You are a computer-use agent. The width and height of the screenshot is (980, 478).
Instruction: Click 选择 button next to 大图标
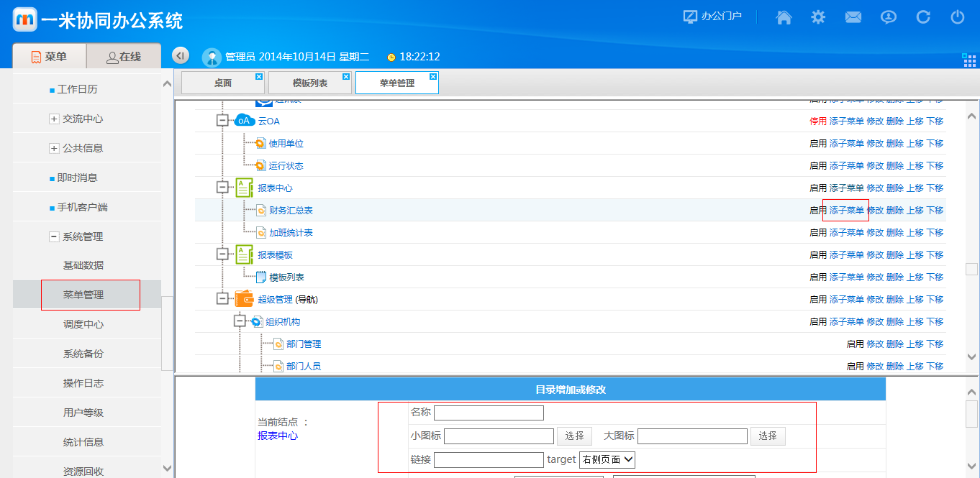tap(768, 436)
